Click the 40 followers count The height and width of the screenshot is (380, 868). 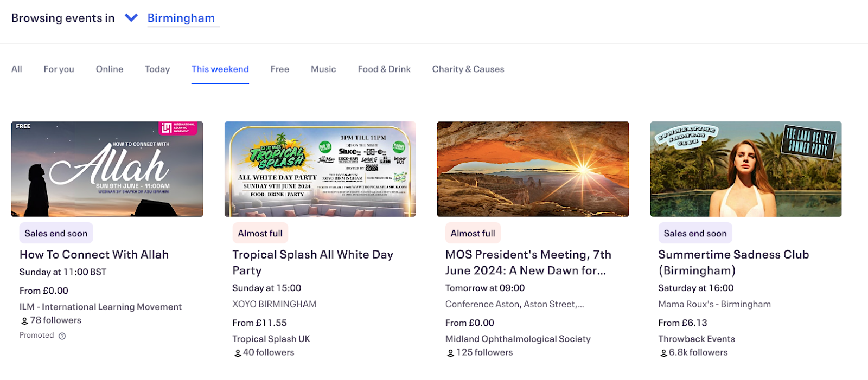point(269,352)
